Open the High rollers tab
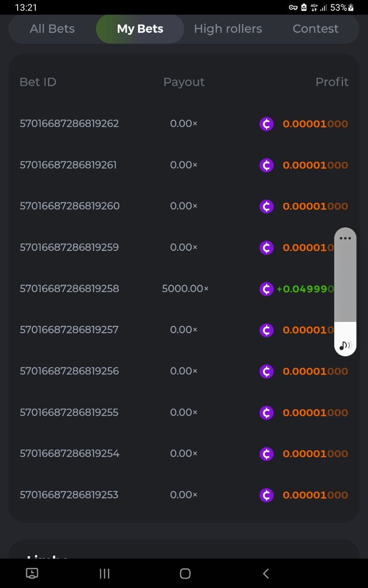The height and width of the screenshot is (588, 368). 228,29
